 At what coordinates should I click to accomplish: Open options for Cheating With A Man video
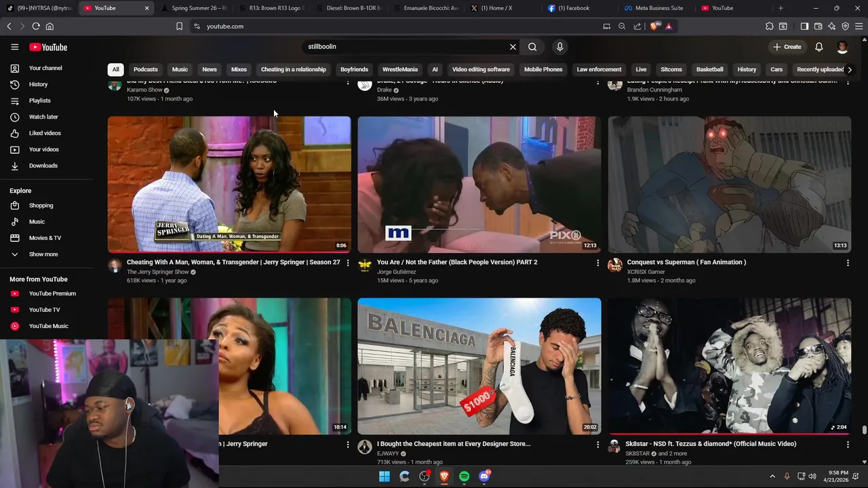tap(348, 262)
